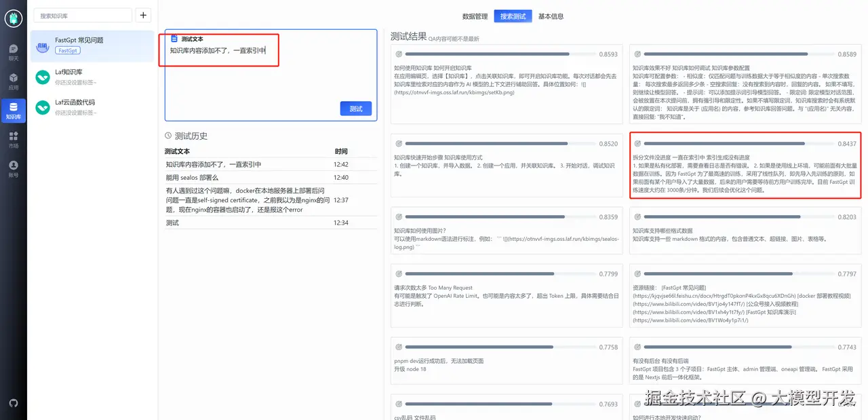Screen dimensions: 868x420
Task: Open the 账号 account section
Action: pyautogui.click(x=14, y=169)
